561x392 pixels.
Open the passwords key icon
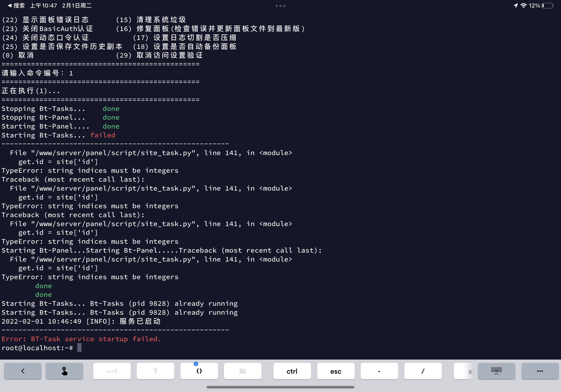pyautogui.click(x=155, y=371)
